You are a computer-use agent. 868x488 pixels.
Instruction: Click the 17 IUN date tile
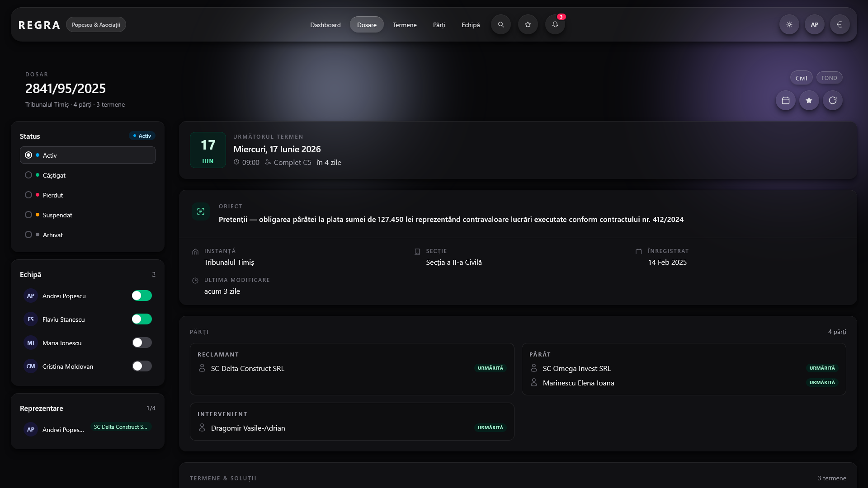(x=208, y=150)
